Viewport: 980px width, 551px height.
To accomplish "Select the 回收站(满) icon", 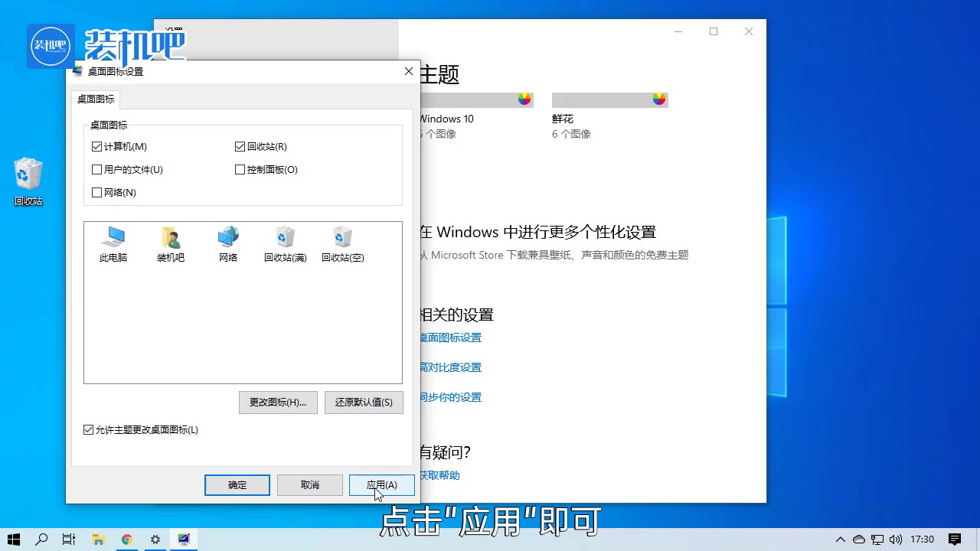I will click(285, 243).
